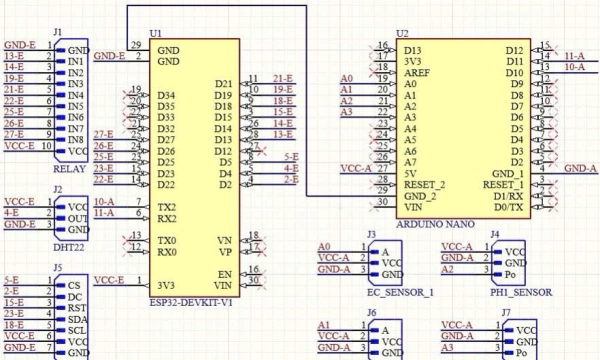Select the J7 connector symbol

(x=520, y=340)
